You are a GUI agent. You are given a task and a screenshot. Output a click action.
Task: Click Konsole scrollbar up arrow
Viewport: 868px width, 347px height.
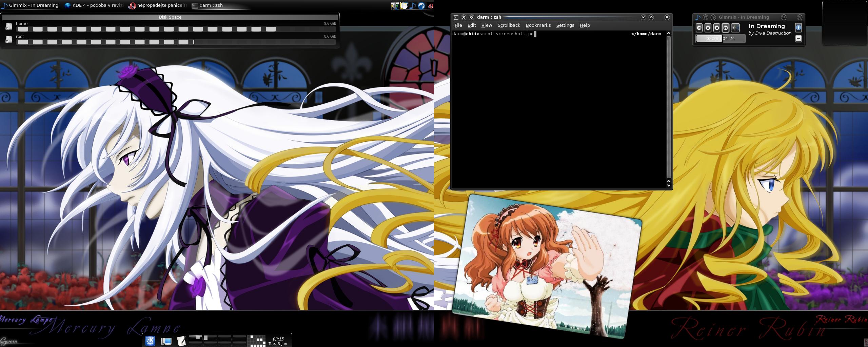click(669, 33)
